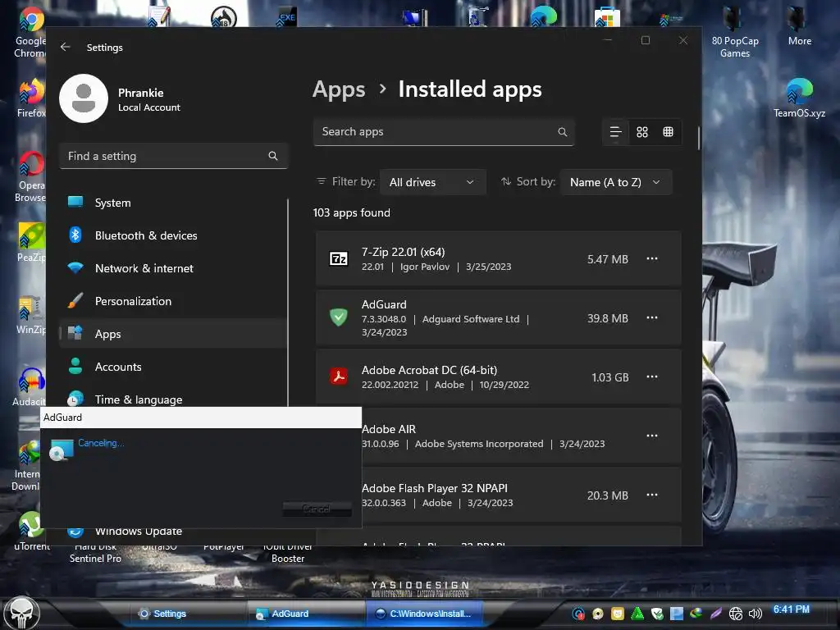This screenshot has height=630, width=840.
Task: Open Google Chrome desktop shortcut
Action: (x=31, y=33)
